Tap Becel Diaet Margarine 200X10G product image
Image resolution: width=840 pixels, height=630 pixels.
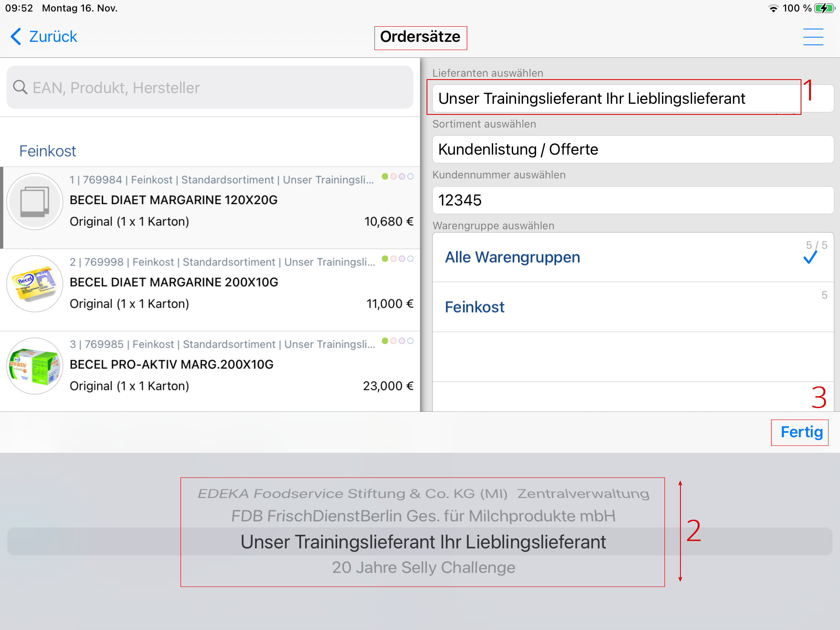click(x=35, y=283)
